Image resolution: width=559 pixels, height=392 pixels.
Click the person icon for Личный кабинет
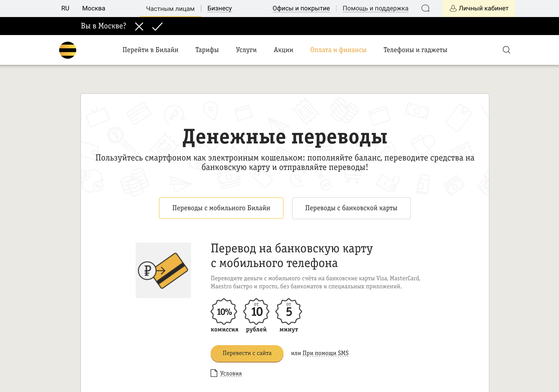tap(453, 8)
